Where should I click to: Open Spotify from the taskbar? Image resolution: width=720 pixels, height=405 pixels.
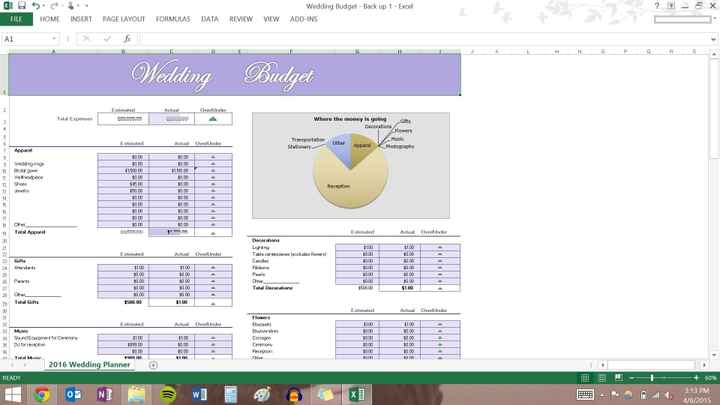click(168, 394)
